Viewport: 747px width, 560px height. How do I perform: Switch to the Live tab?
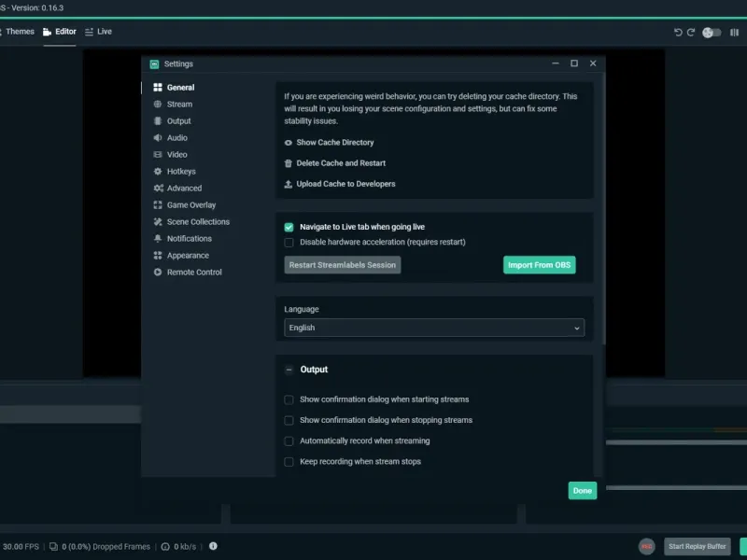coord(99,32)
